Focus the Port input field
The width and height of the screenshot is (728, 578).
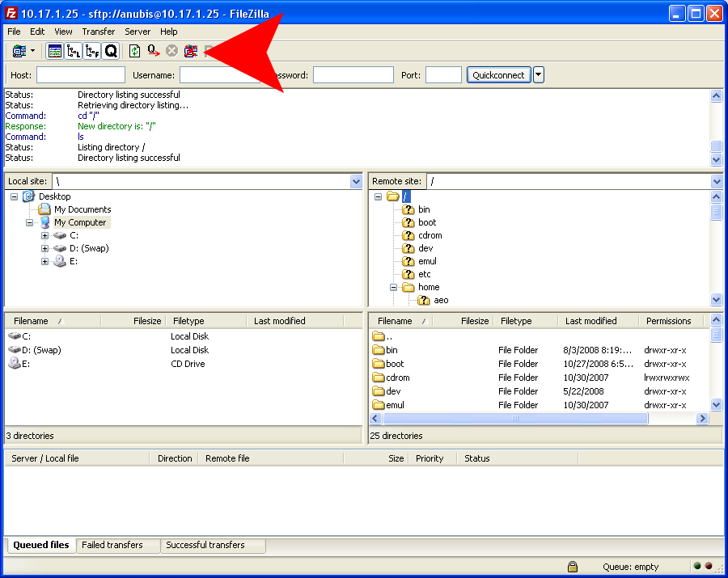click(443, 74)
